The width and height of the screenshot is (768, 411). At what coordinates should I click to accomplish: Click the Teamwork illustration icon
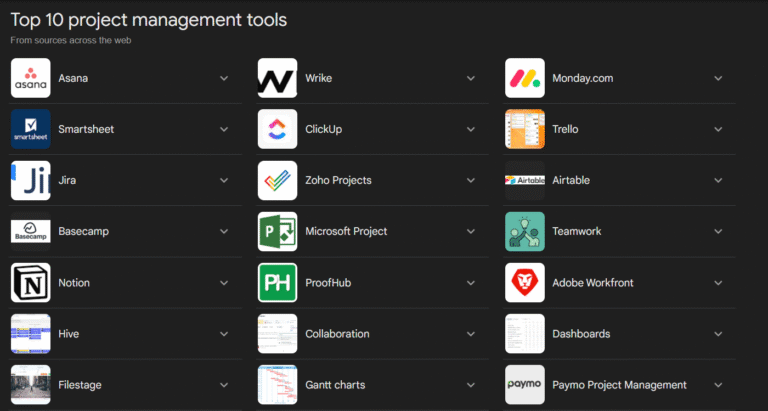[x=525, y=231]
